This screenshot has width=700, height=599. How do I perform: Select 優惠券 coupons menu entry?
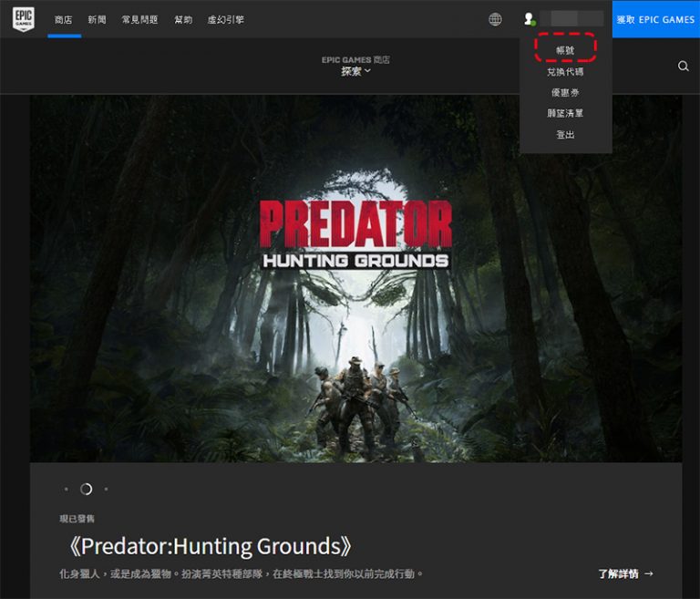coord(565,92)
